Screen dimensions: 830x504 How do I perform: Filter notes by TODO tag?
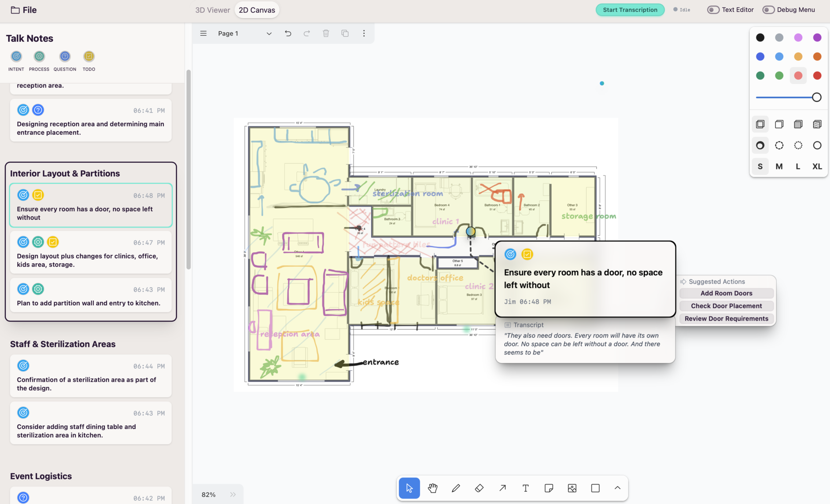pos(89,57)
